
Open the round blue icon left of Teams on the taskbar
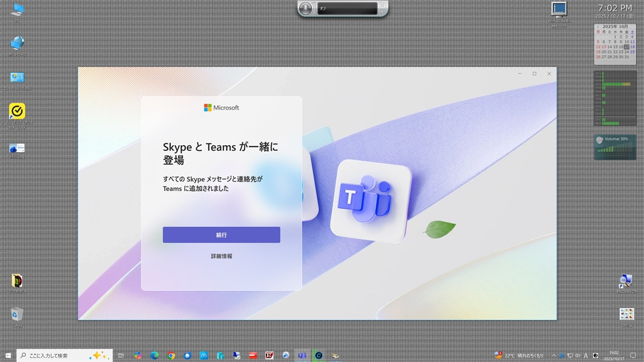(286, 356)
